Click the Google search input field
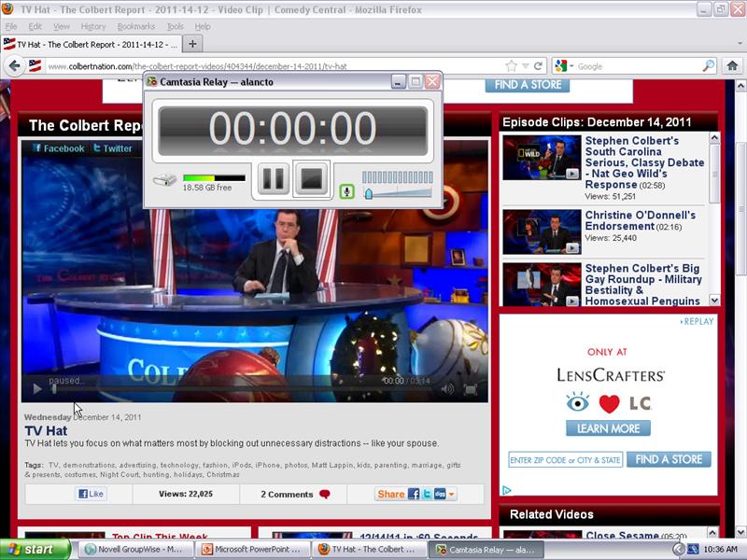Viewport: 747px width, 560px height. 639,66
